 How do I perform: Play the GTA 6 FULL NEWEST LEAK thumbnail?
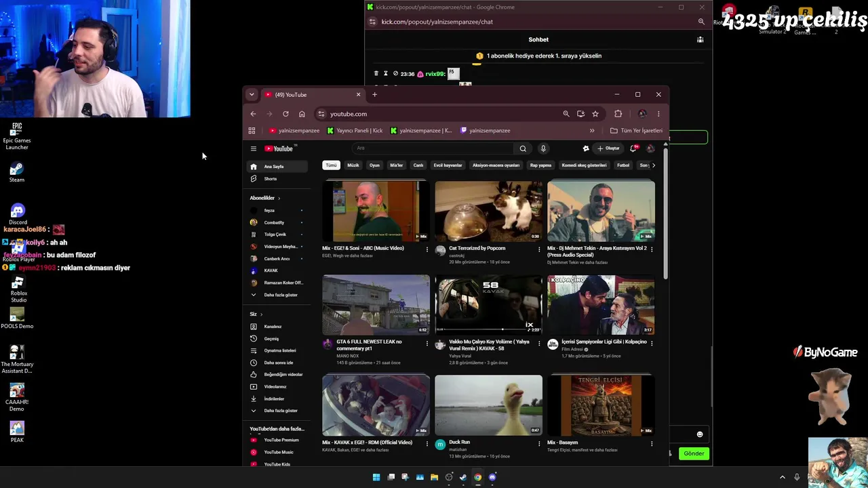pyautogui.click(x=376, y=305)
